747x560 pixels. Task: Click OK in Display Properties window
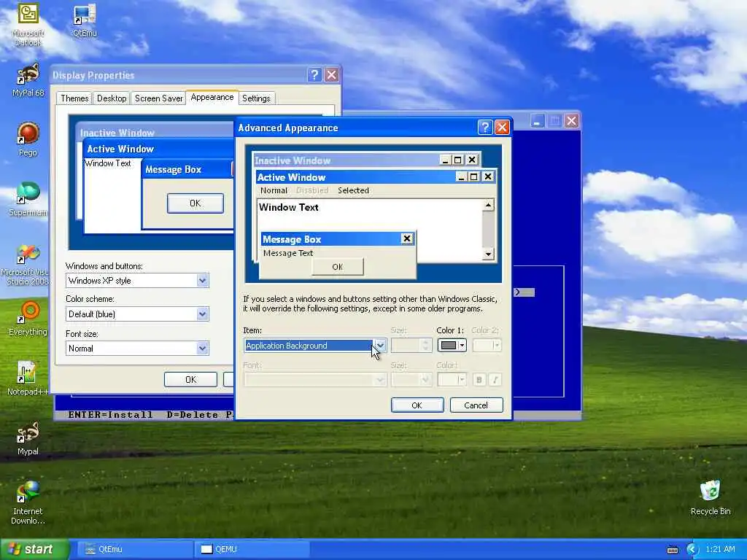(190, 379)
